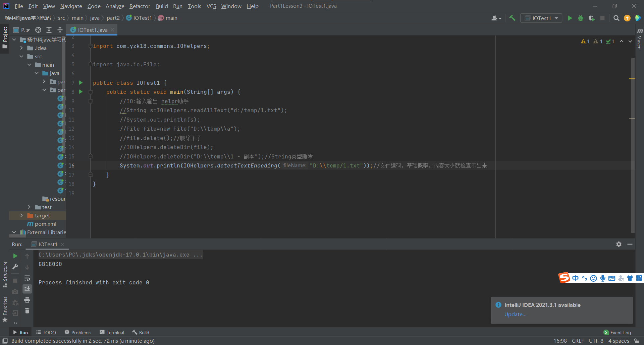Open Run panel settings gear icon
The image size is (644, 345).
[x=619, y=244]
